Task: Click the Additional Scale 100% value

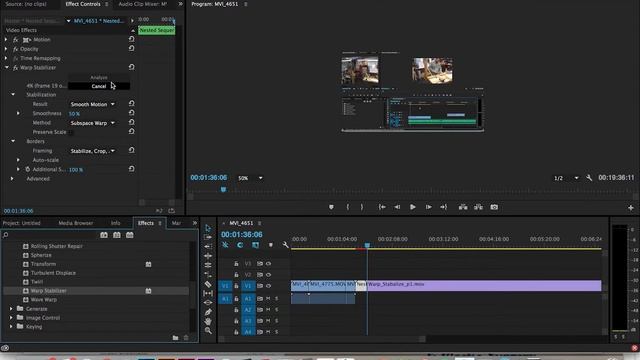Action: pyautogui.click(x=76, y=170)
